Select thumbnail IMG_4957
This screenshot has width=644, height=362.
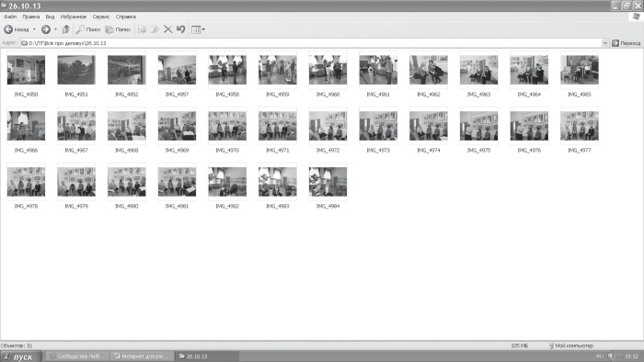[x=177, y=70]
